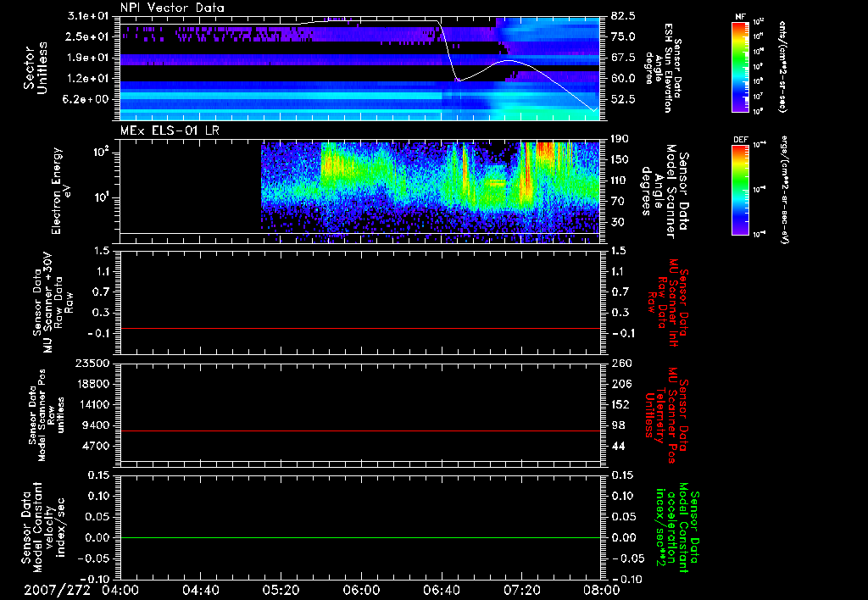Click the 82.5 sun elevation tick
The image size is (868, 600).
[x=623, y=15]
